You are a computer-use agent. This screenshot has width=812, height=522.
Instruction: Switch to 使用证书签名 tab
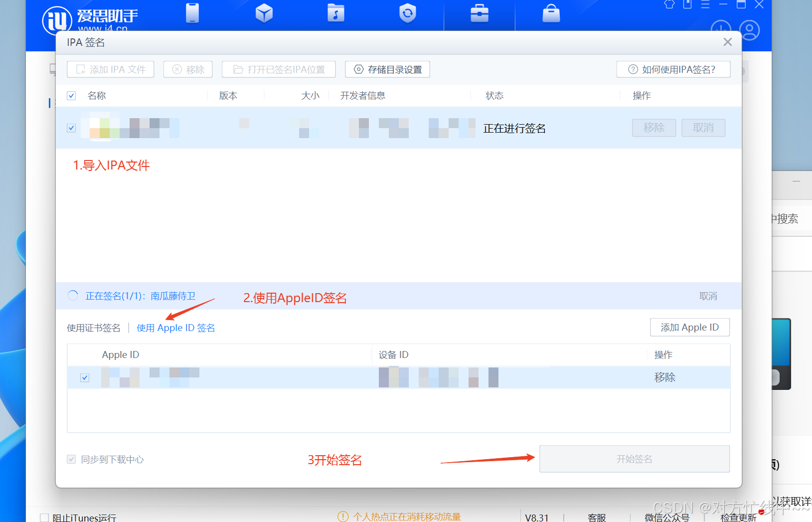pyautogui.click(x=94, y=328)
